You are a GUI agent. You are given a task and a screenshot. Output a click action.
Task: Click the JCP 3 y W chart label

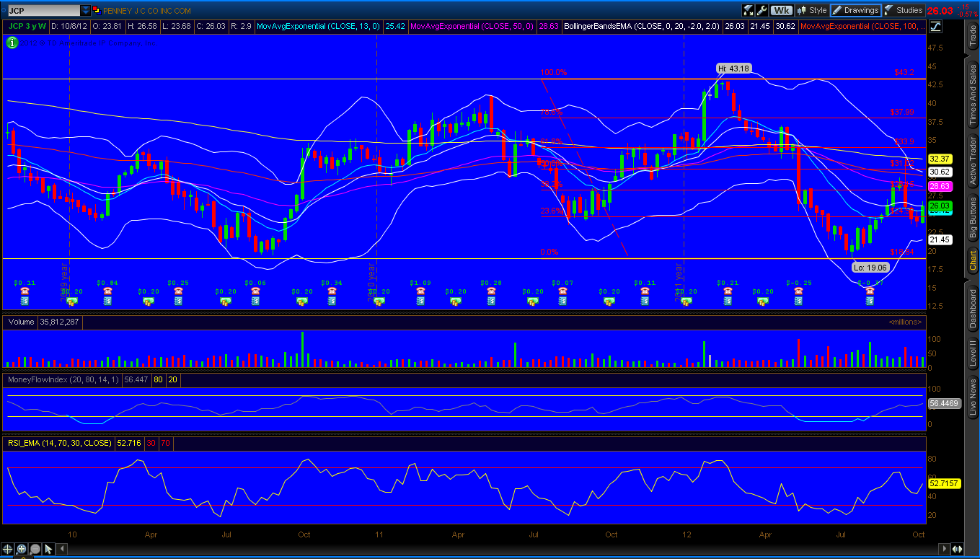(28, 26)
